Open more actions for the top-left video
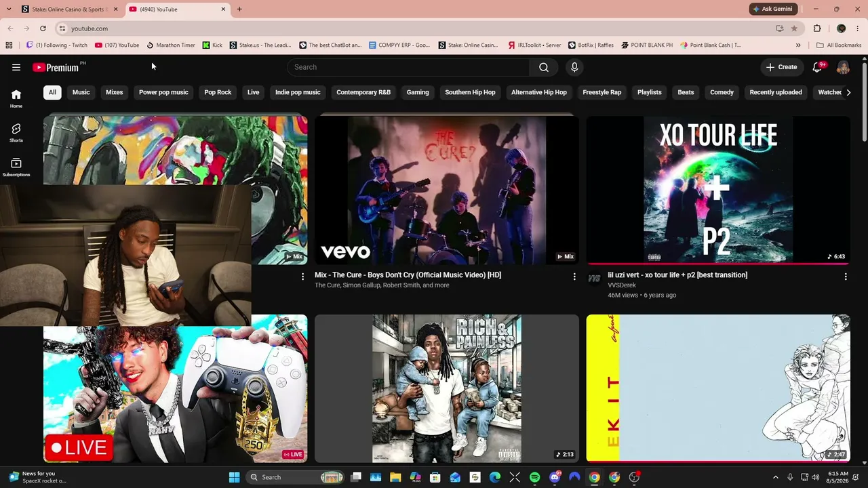The height and width of the screenshot is (488, 868). click(303, 277)
